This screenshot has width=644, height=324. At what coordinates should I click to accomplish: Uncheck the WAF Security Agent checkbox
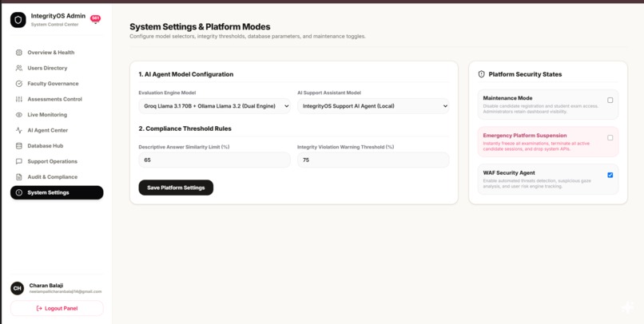610,175
